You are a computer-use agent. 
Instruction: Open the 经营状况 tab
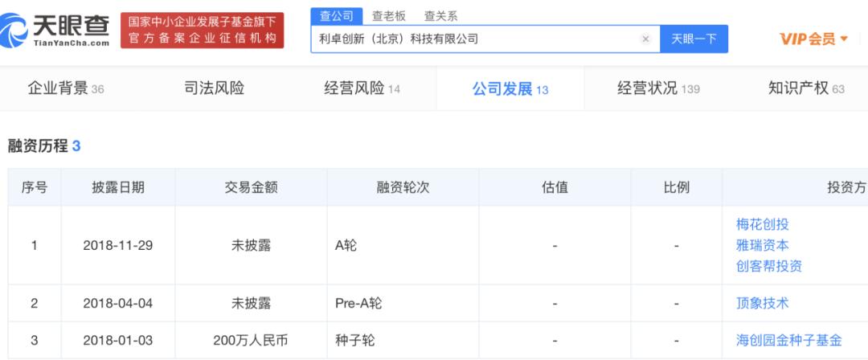[658, 88]
